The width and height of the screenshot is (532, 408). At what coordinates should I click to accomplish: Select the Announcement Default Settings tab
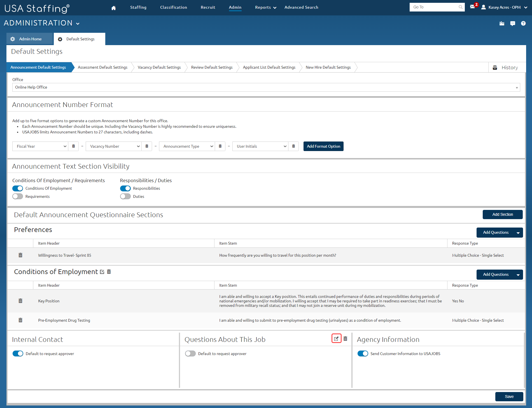click(38, 67)
